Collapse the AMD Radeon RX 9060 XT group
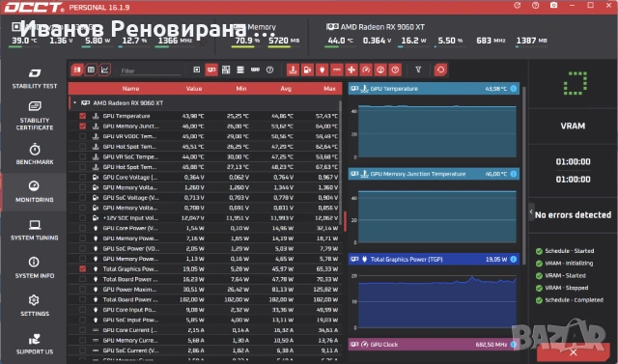 pos(74,102)
